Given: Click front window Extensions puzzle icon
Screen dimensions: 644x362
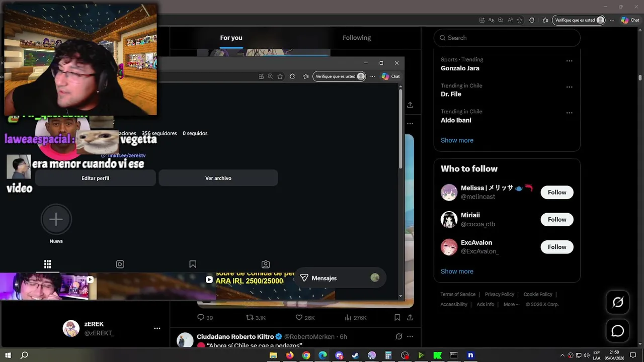Looking at the screenshot, I should (x=292, y=76).
